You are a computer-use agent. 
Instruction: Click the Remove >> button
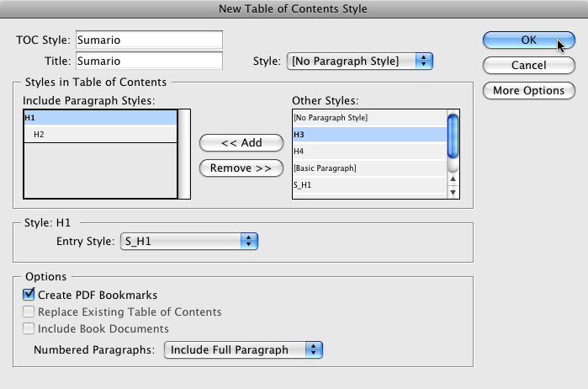click(241, 168)
